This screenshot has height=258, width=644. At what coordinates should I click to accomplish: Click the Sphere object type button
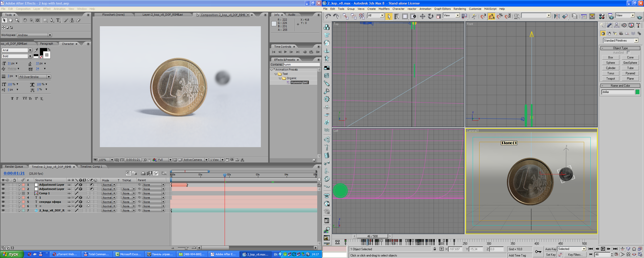pyautogui.click(x=611, y=63)
